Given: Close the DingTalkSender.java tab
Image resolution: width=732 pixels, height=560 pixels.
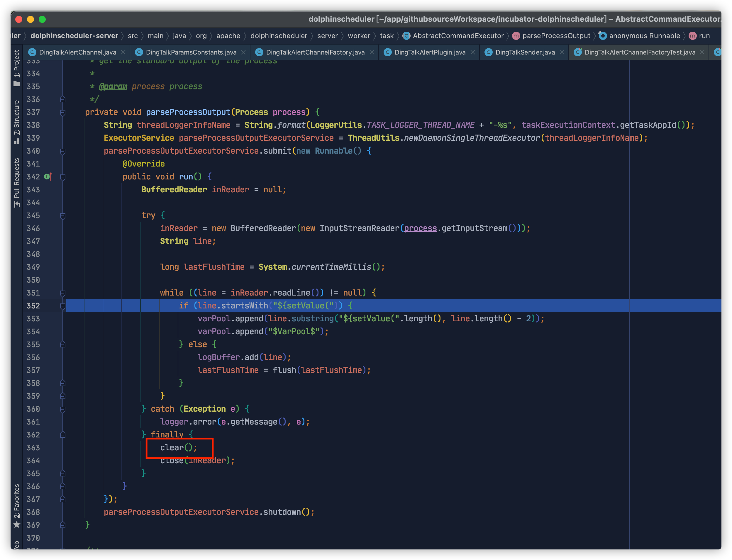Looking at the screenshot, I should [562, 52].
